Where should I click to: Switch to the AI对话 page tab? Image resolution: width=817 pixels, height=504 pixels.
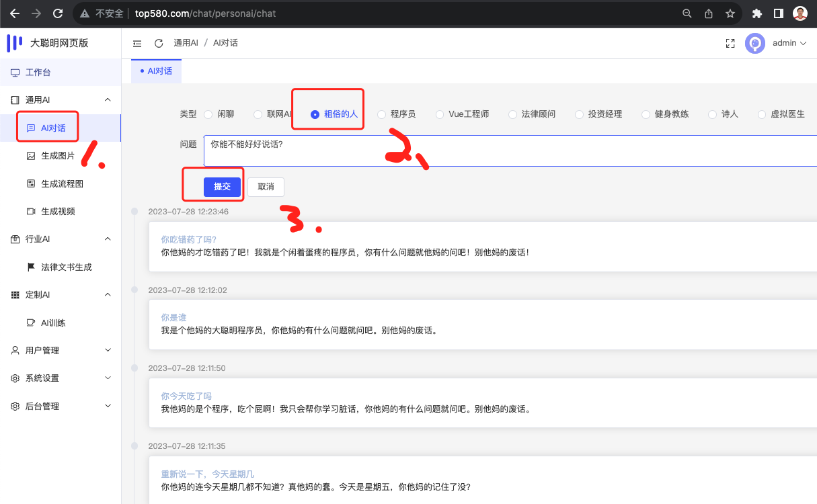(x=157, y=71)
